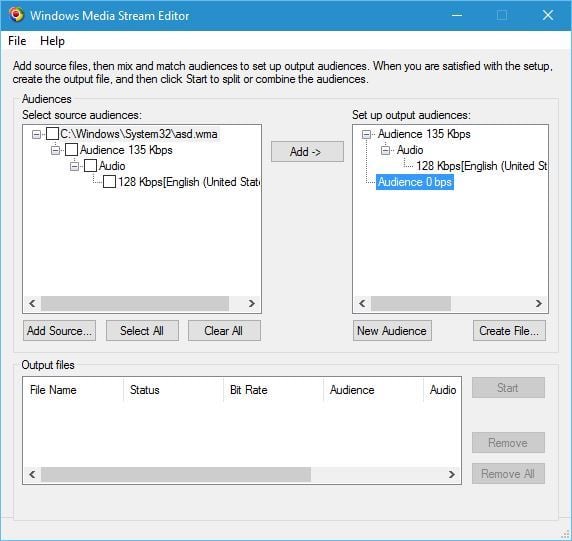Click output files scrollbar right arrow

pos(452,474)
